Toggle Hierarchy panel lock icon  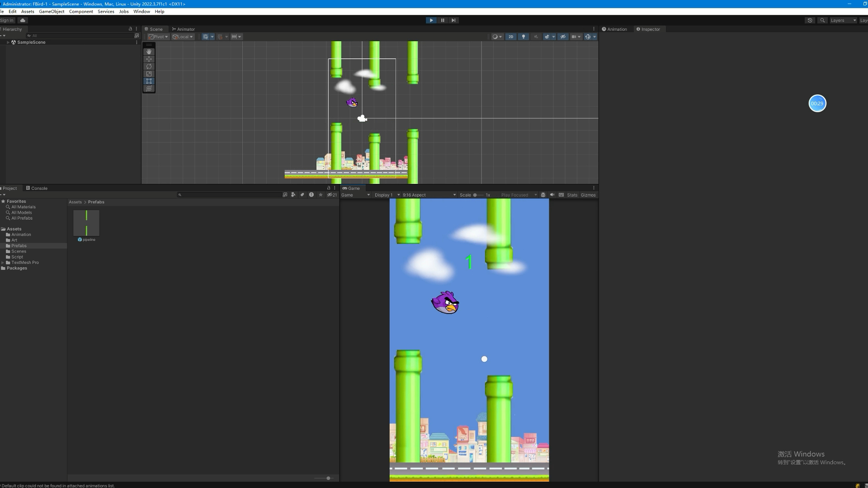click(130, 29)
